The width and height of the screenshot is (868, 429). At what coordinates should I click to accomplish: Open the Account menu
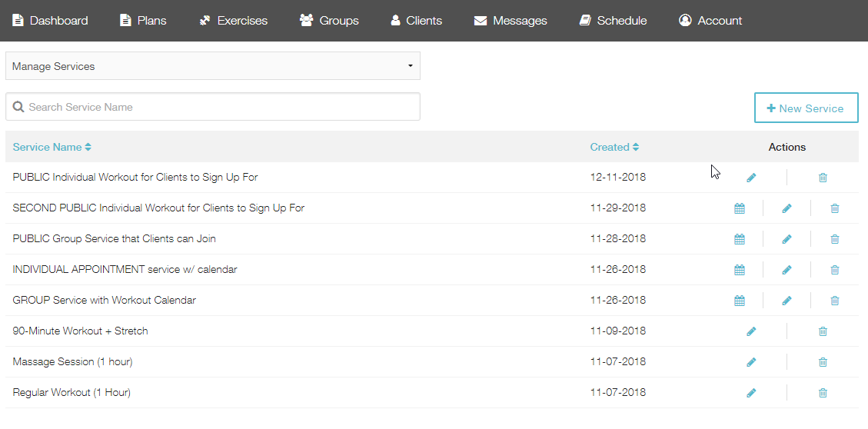tap(710, 21)
